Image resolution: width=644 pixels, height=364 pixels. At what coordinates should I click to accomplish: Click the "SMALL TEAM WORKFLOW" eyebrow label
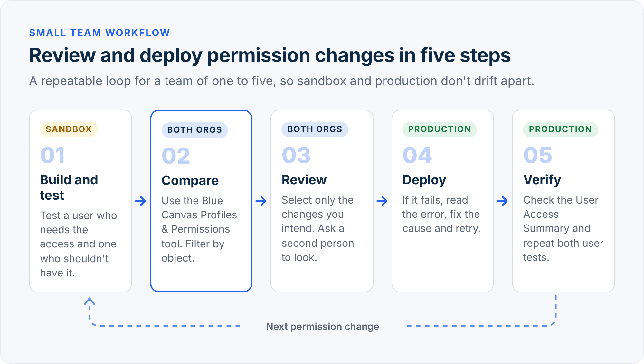point(99,33)
